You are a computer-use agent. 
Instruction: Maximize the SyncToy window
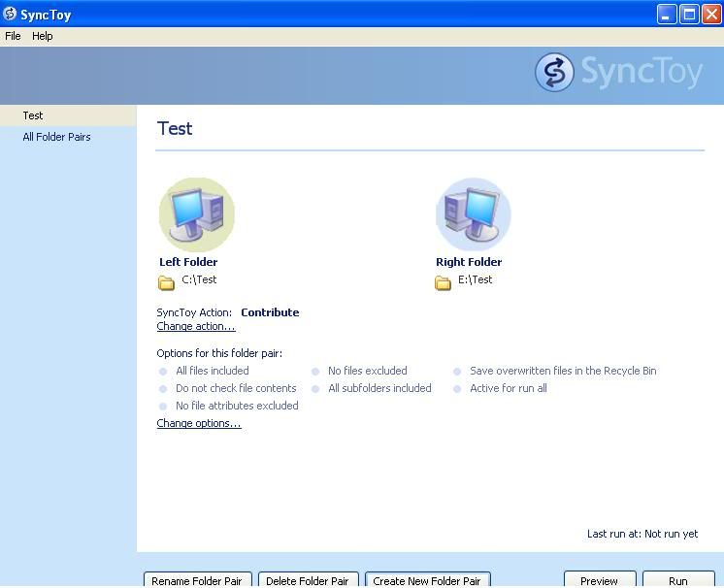point(689,15)
